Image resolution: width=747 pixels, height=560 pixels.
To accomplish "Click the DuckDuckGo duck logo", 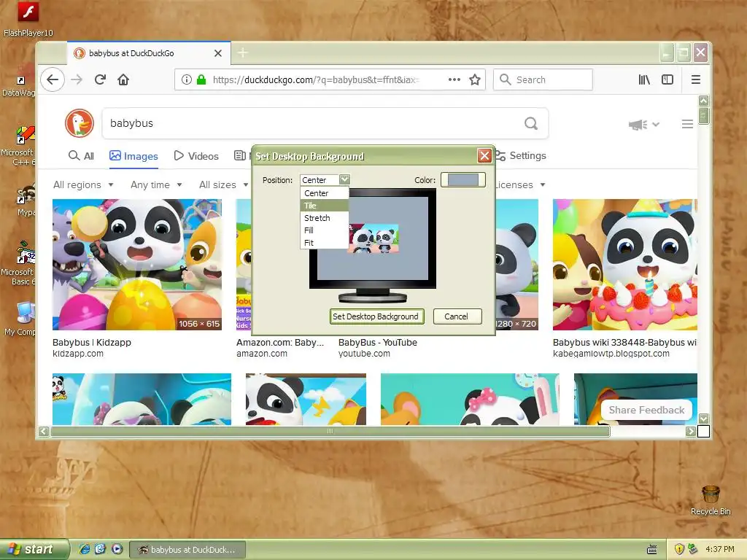I will (x=80, y=122).
